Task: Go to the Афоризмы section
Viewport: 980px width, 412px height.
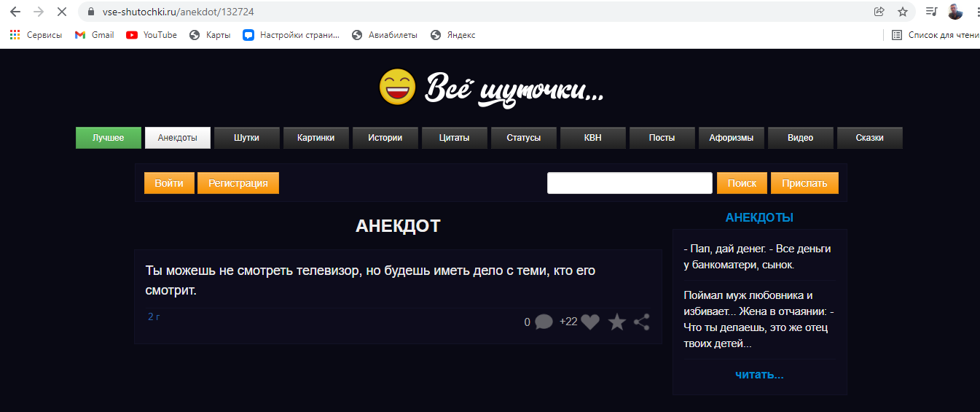Action: pyautogui.click(x=731, y=138)
